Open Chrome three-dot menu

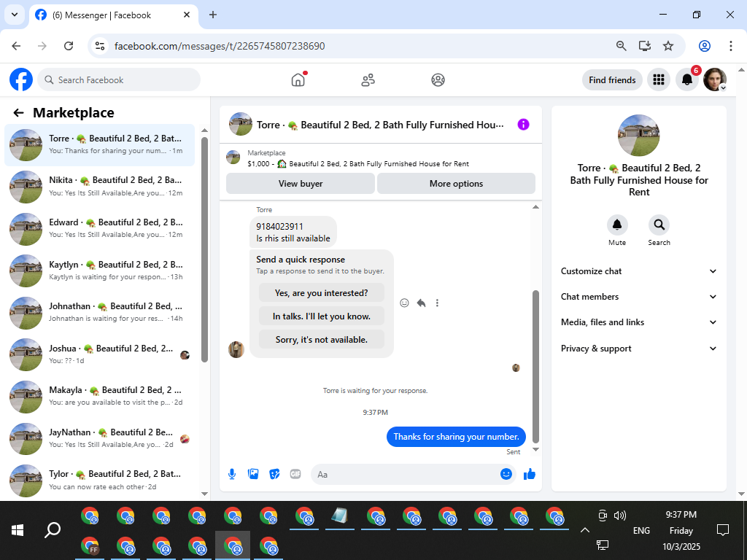click(x=731, y=46)
